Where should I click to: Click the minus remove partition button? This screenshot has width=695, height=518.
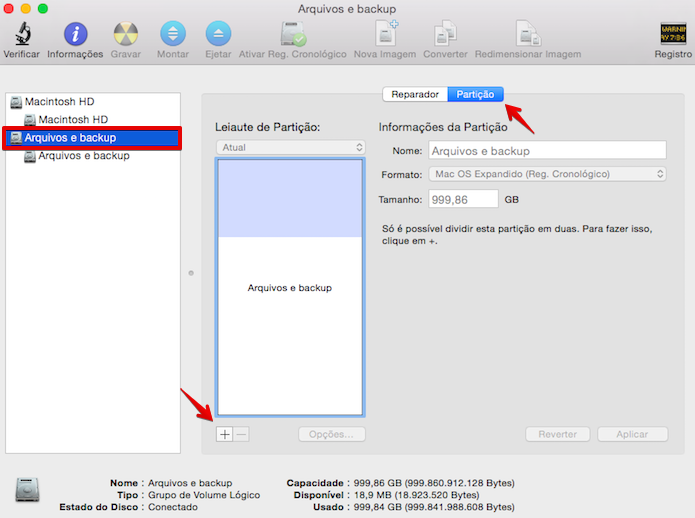click(x=241, y=434)
